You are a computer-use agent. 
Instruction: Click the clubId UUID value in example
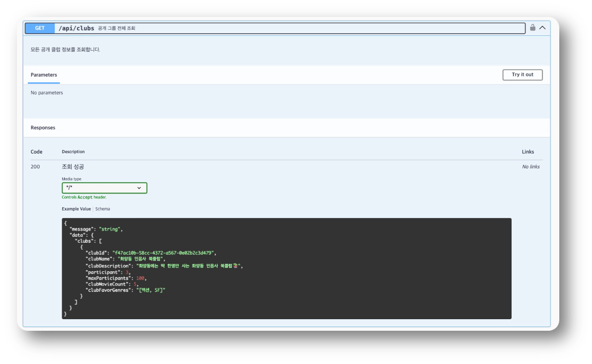[163, 253]
